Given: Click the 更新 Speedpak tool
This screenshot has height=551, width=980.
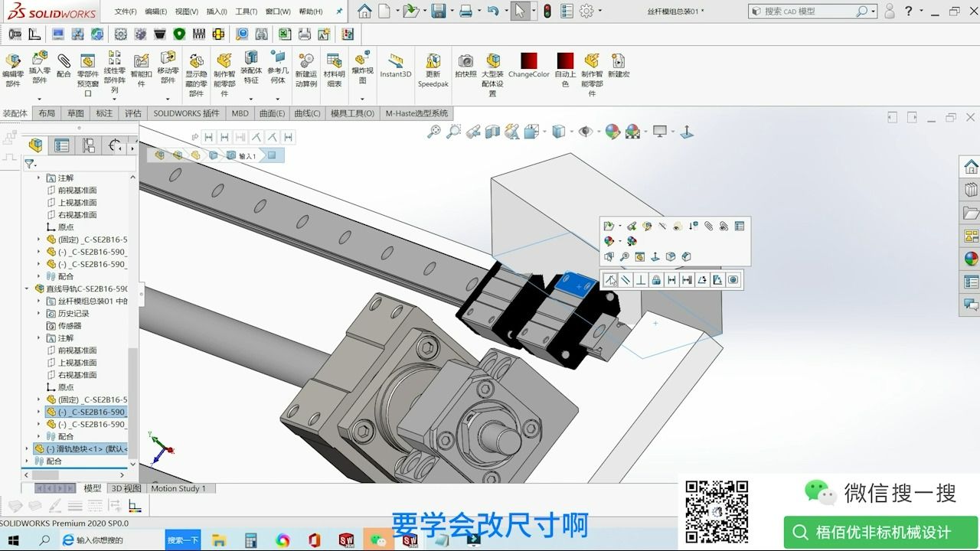Looking at the screenshot, I should [x=433, y=70].
